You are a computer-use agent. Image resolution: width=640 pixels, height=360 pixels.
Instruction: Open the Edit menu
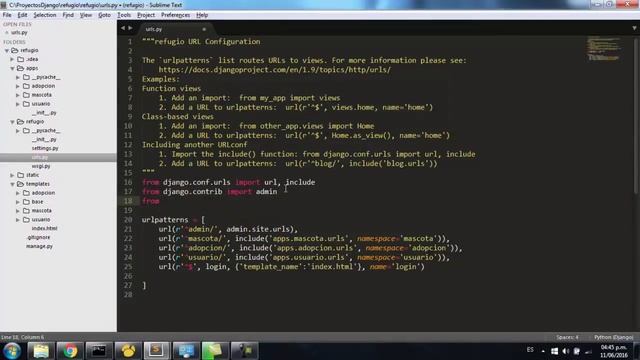pos(22,15)
